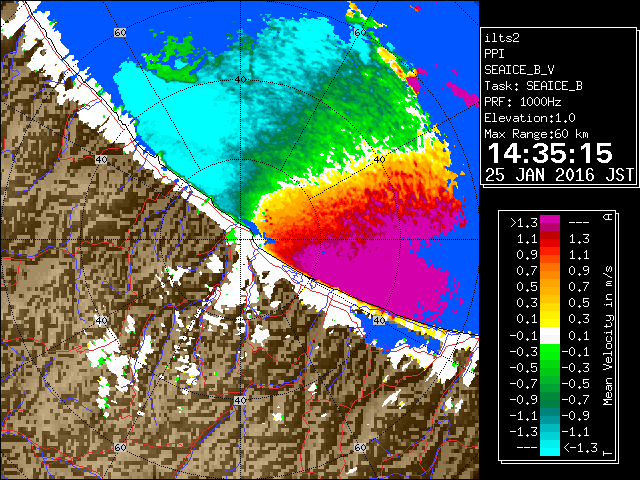Click the PPI scan type label

[x=494, y=54]
